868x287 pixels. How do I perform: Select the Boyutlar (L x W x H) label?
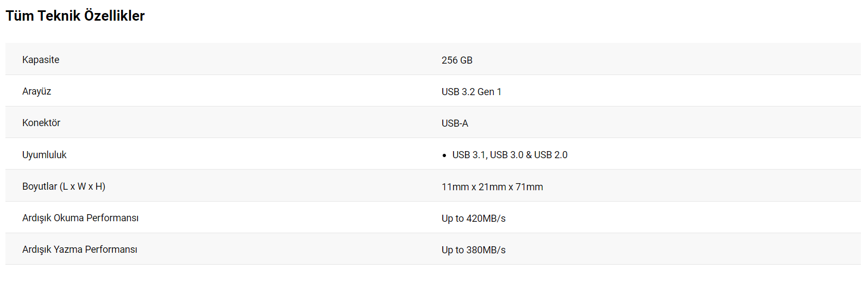pyautogui.click(x=64, y=186)
